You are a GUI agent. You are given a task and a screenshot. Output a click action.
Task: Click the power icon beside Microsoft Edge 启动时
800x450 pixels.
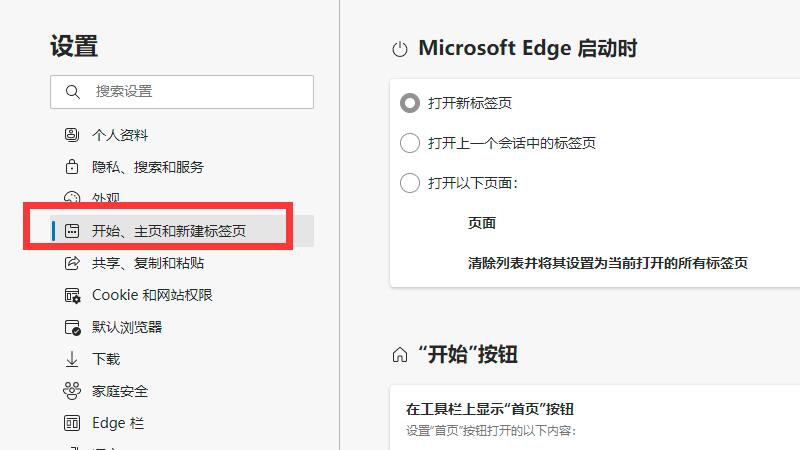400,49
